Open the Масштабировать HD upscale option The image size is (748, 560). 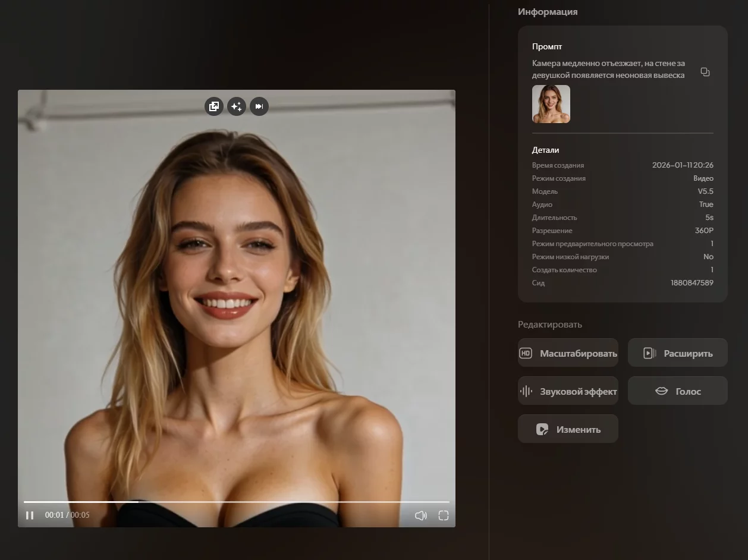coord(568,353)
